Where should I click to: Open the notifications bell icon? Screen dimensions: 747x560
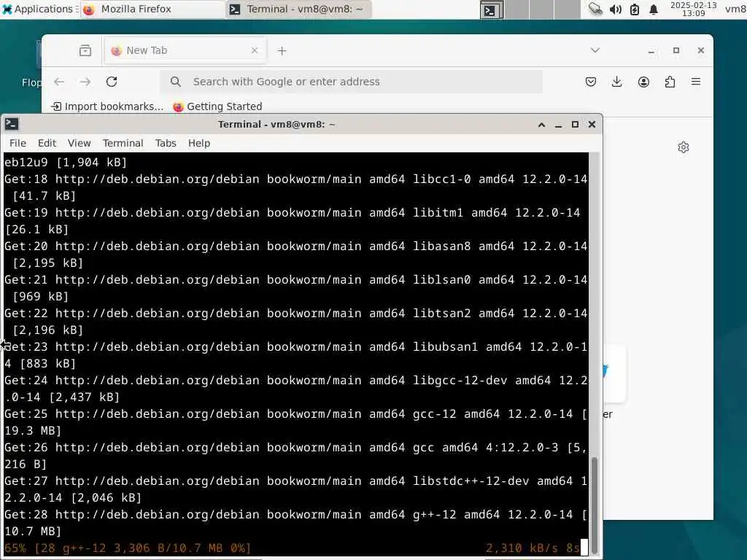[x=654, y=9]
